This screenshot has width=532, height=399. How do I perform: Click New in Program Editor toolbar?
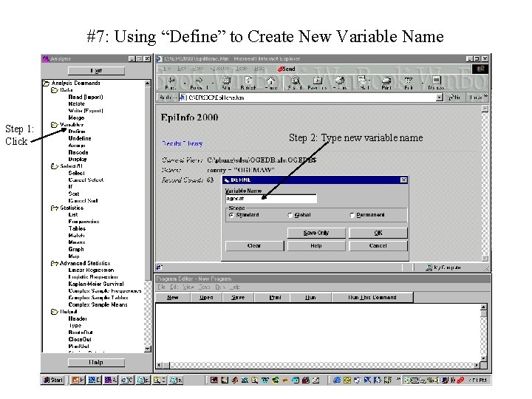173,298
